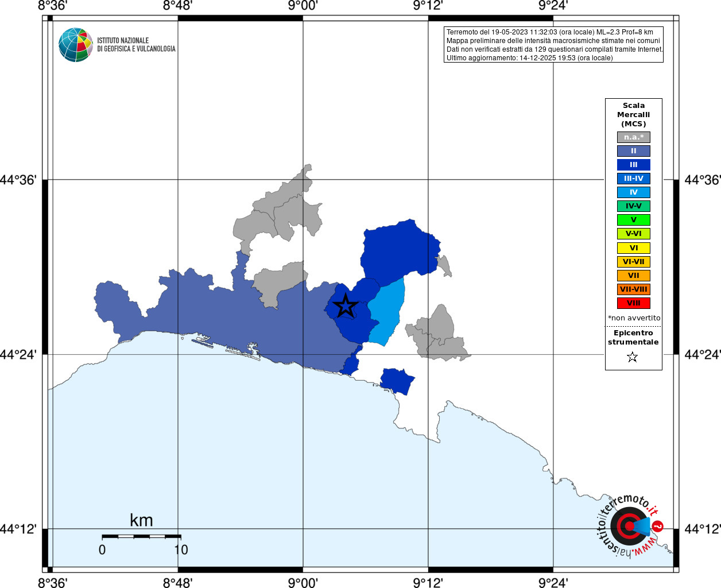
Task: Click the left 44°24' latitude label
Action: pos(18,354)
